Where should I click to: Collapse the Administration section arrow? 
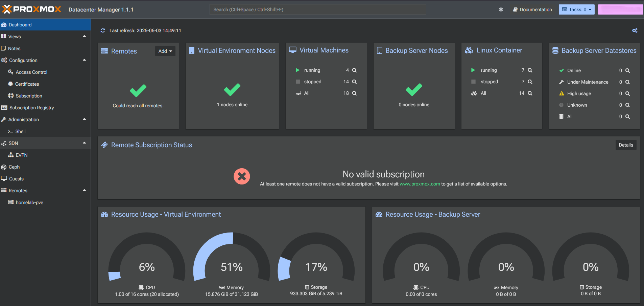[x=84, y=119]
